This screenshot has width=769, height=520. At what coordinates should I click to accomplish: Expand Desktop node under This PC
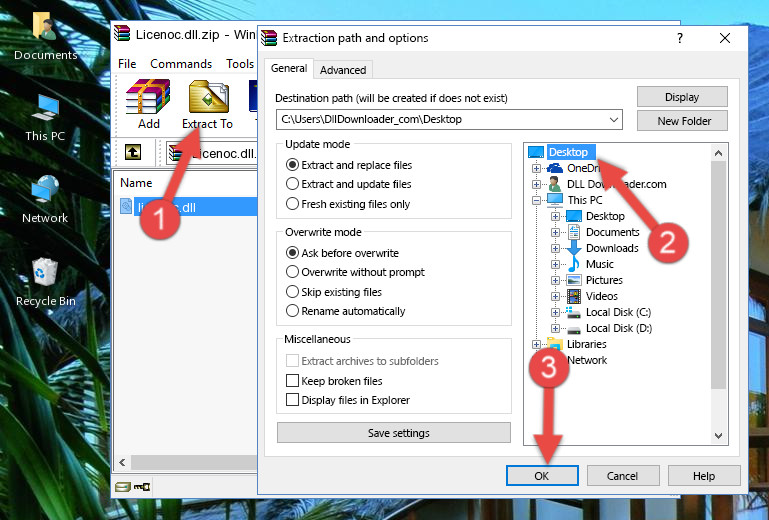coord(555,216)
